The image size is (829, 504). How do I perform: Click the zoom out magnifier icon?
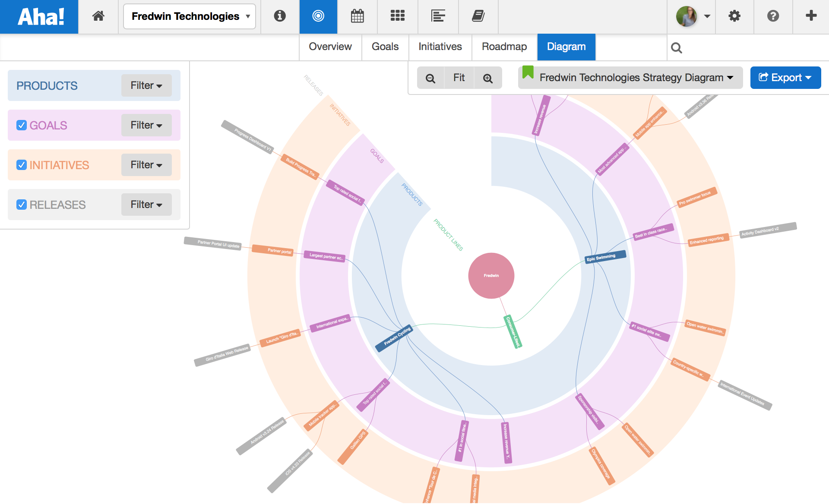(x=430, y=78)
